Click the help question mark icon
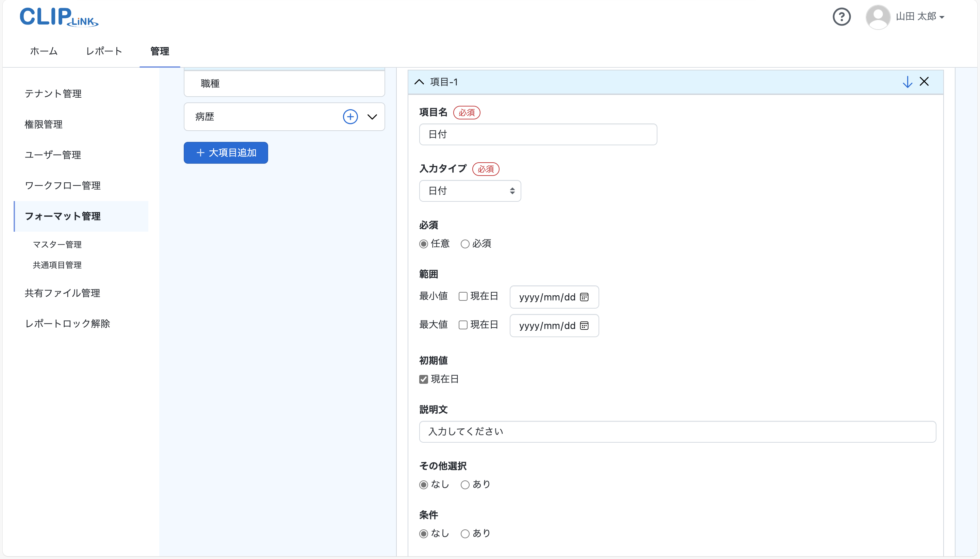Screen dimensions: 980x559 tap(842, 17)
